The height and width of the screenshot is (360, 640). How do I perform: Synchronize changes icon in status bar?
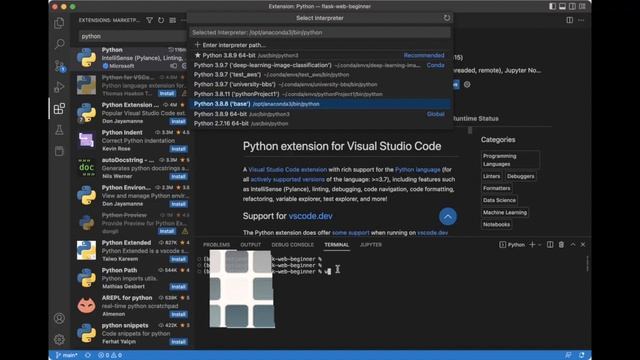coord(88,355)
